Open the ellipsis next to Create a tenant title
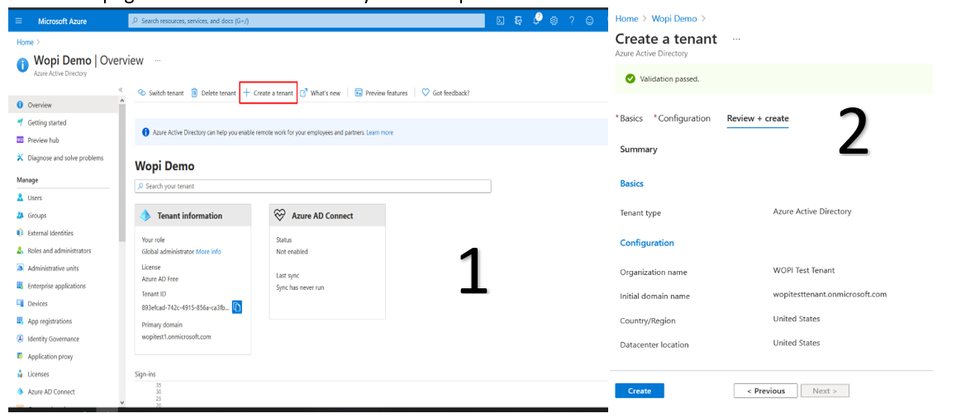The height and width of the screenshot is (418, 980). pos(736,39)
